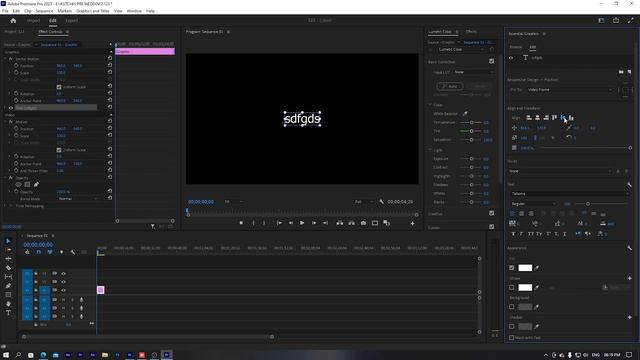Select the Ripple Edit tool
The height and width of the screenshot is (360, 640).
(x=8, y=259)
